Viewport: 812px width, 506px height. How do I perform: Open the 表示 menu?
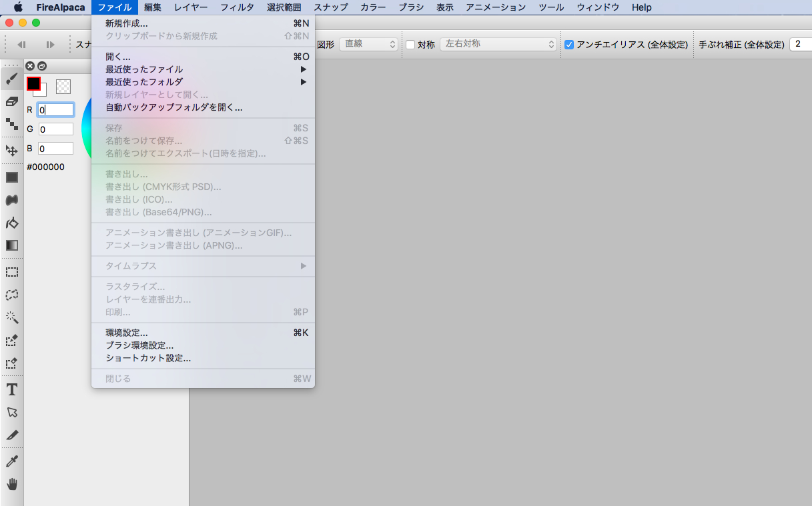coord(445,7)
